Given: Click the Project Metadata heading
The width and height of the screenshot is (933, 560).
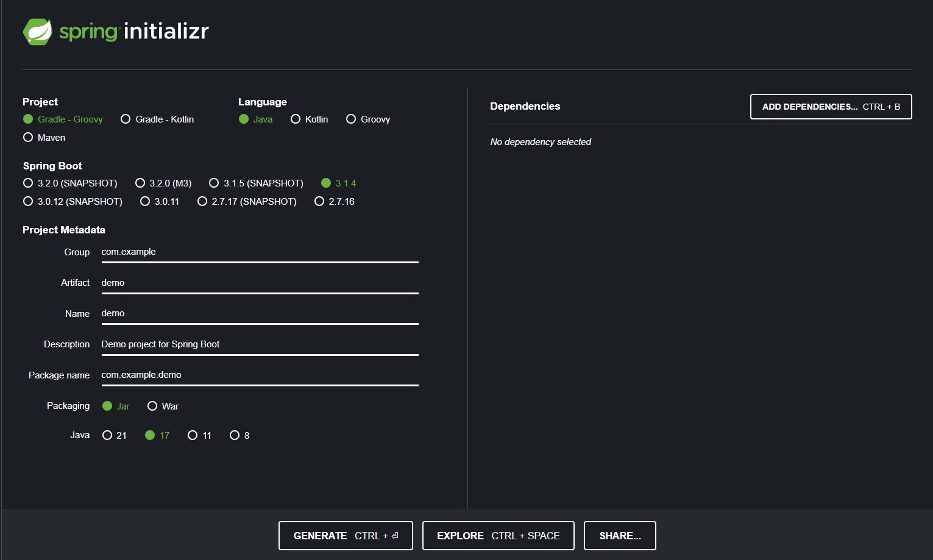Looking at the screenshot, I should click(x=64, y=230).
